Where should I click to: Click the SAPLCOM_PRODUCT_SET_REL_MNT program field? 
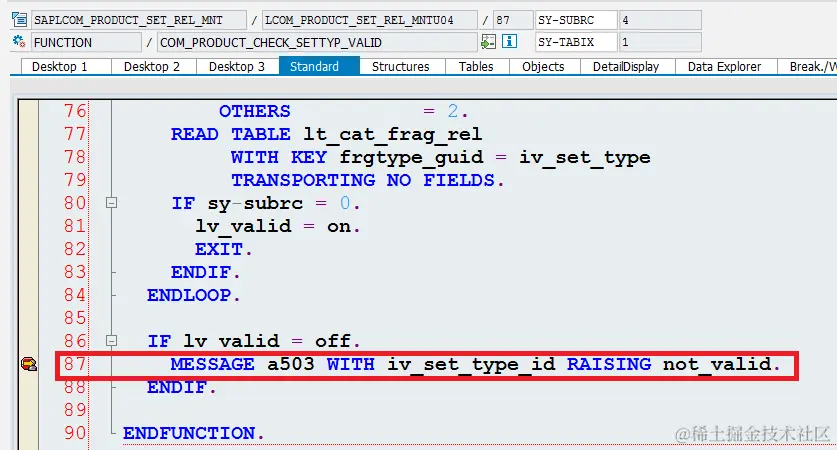tap(139, 20)
